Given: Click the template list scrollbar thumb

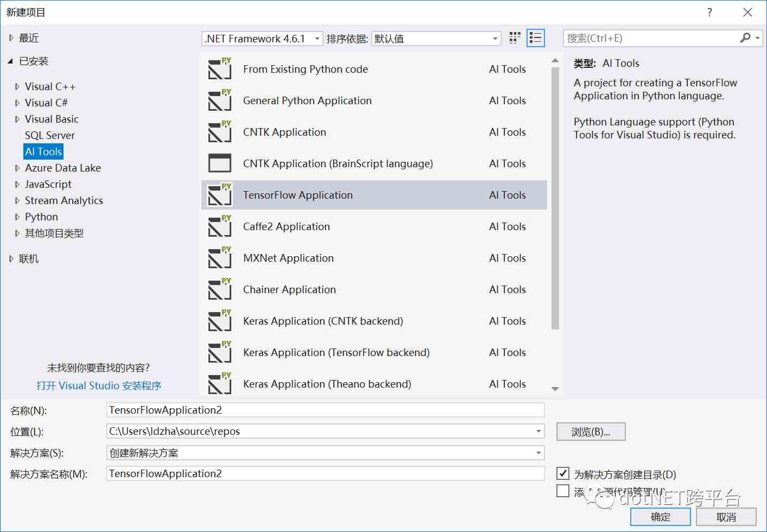Looking at the screenshot, I should (x=555, y=198).
